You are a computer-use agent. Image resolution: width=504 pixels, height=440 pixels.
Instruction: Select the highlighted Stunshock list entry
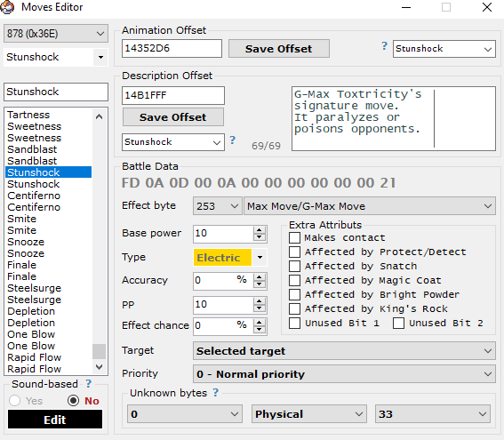point(49,172)
